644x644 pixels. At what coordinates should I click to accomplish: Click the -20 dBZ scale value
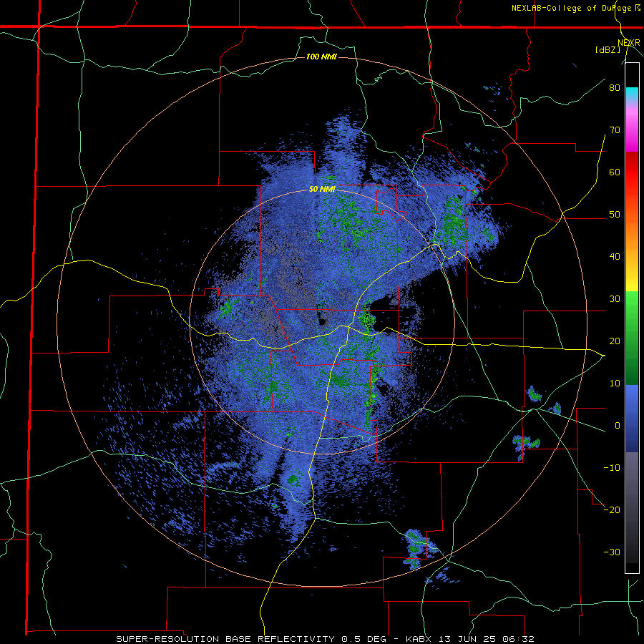pos(612,509)
